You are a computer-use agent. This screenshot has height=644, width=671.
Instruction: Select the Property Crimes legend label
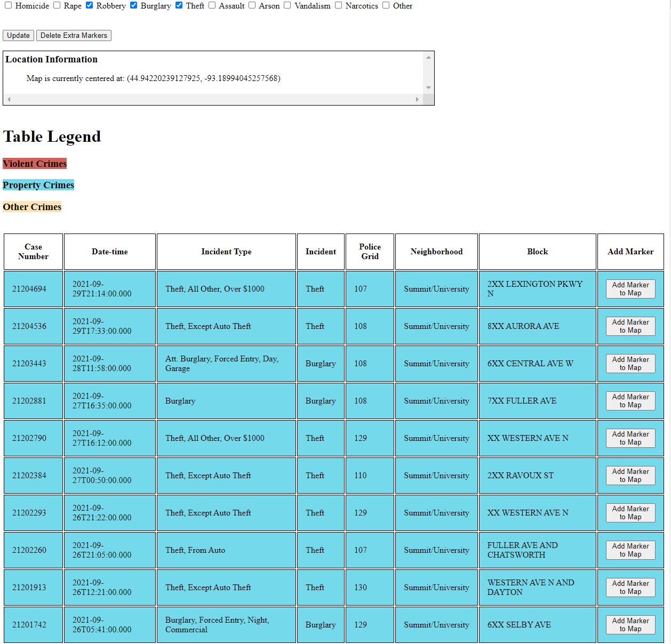[38, 185]
